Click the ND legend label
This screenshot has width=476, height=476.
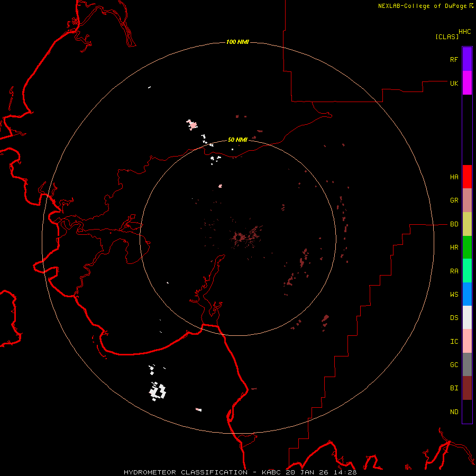[454, 412]
